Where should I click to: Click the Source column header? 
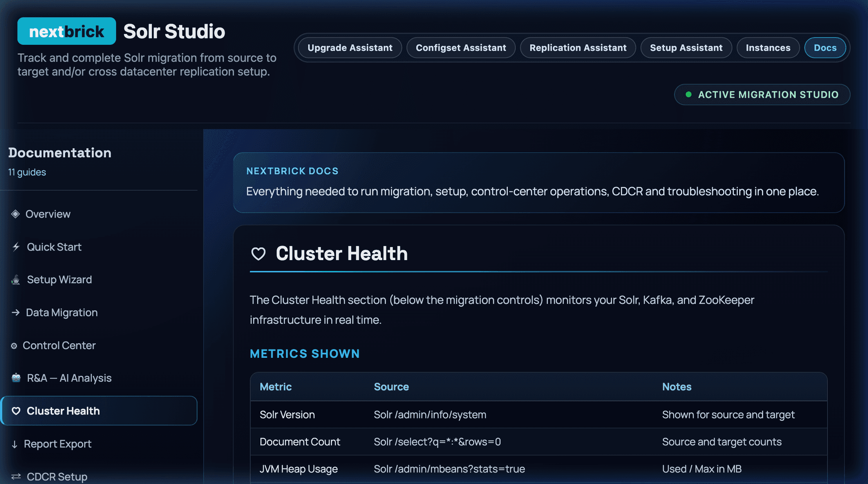(x=392, y=387)
